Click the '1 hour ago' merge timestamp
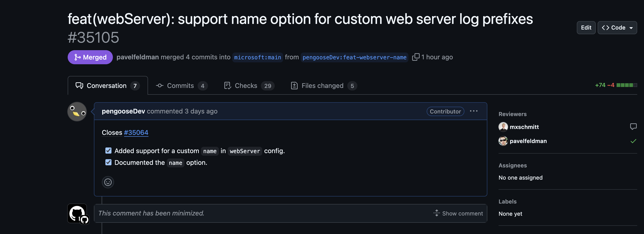This screenshot has width=644, height=234. (x=437, y=57)
